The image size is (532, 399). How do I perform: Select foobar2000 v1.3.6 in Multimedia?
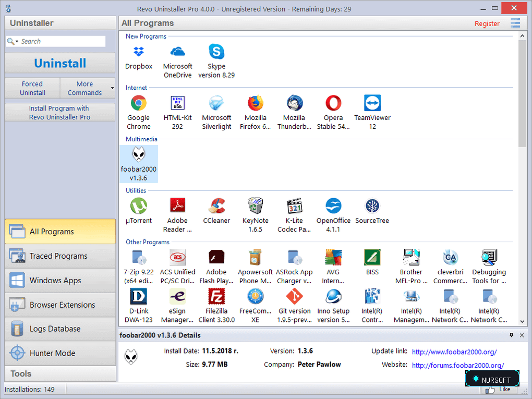[139, 164]
